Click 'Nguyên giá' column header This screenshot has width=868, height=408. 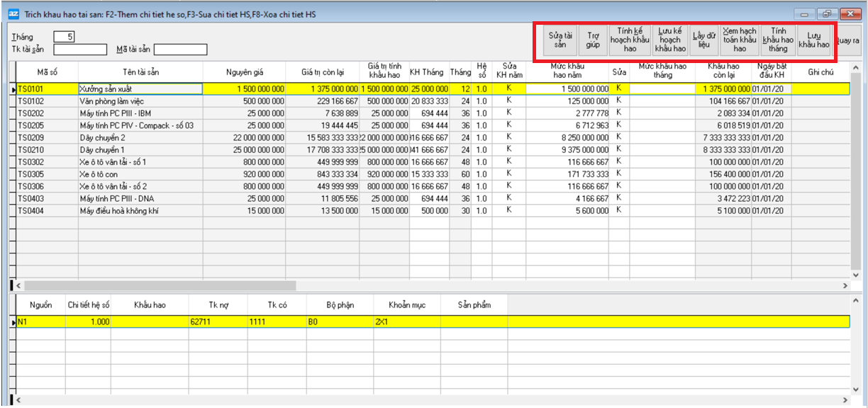pyautogui.click(x=245, y=72)
